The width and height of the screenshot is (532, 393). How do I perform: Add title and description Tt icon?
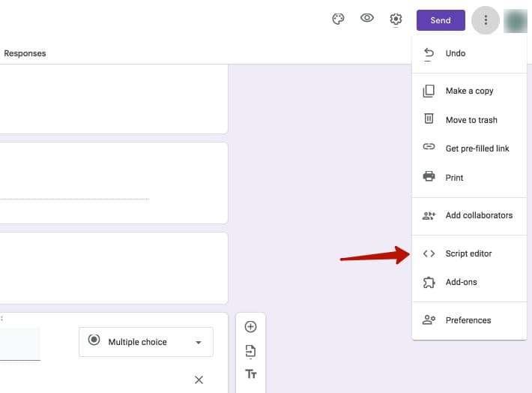(x=251, y=374)
